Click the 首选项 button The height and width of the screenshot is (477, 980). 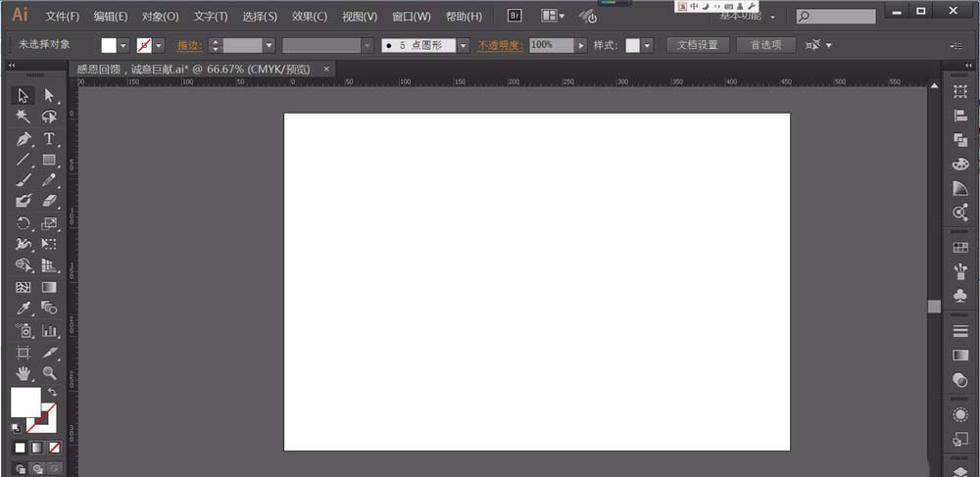(765, 45)
